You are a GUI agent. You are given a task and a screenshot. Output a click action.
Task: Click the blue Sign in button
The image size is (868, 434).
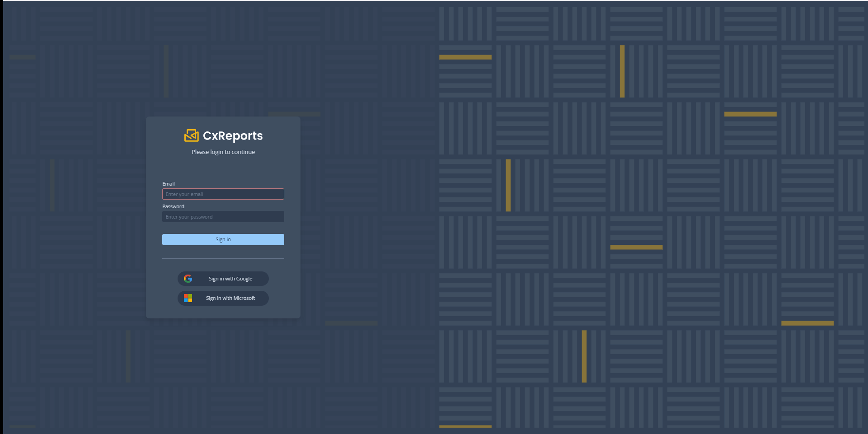coord(223,239)
